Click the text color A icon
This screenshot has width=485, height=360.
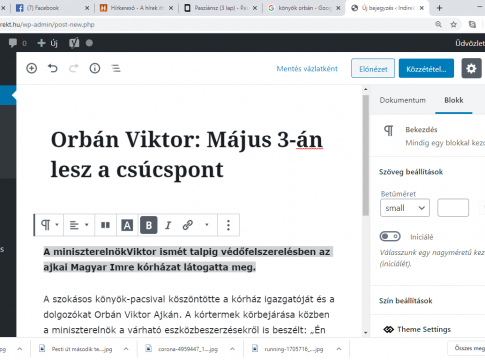coord(127,225)
